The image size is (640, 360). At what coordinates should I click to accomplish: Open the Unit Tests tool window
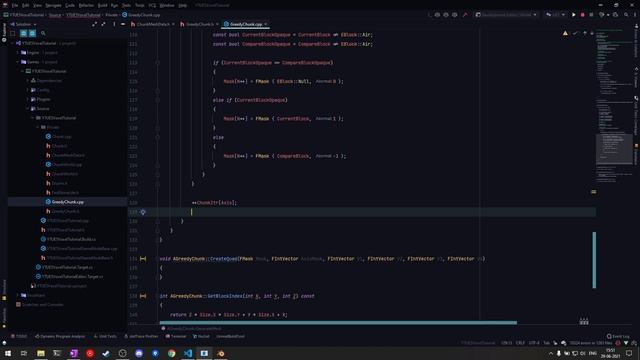tap(105, 336)
